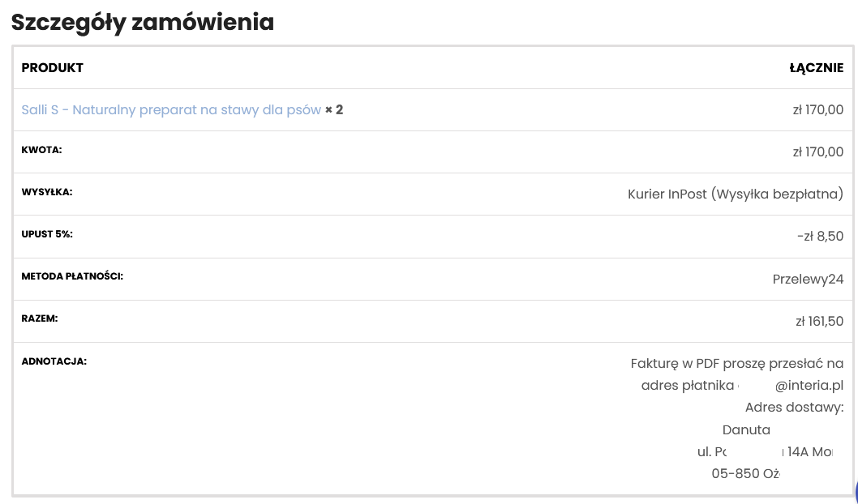Viewport: 858px width, 504px height.
Task: Select the × 2 quantity text
Action: pos(334,110)
